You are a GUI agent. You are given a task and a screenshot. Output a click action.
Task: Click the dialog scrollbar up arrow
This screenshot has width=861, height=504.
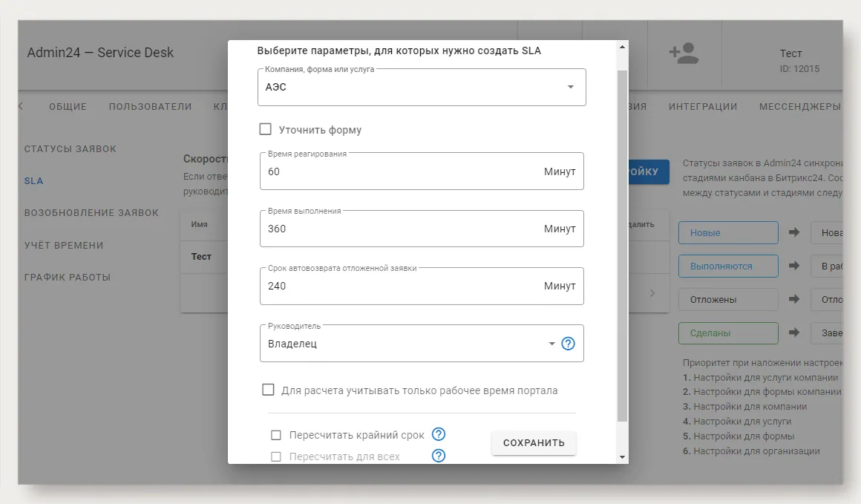[622, 48]
